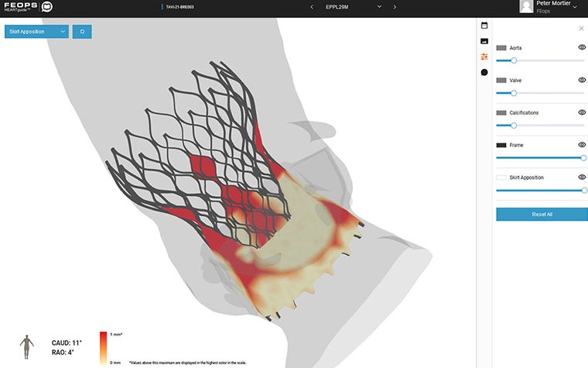Open the Skirt Apposition view dropdown
This screenshot has width=588, height=368.
click(x=36, y=32)
